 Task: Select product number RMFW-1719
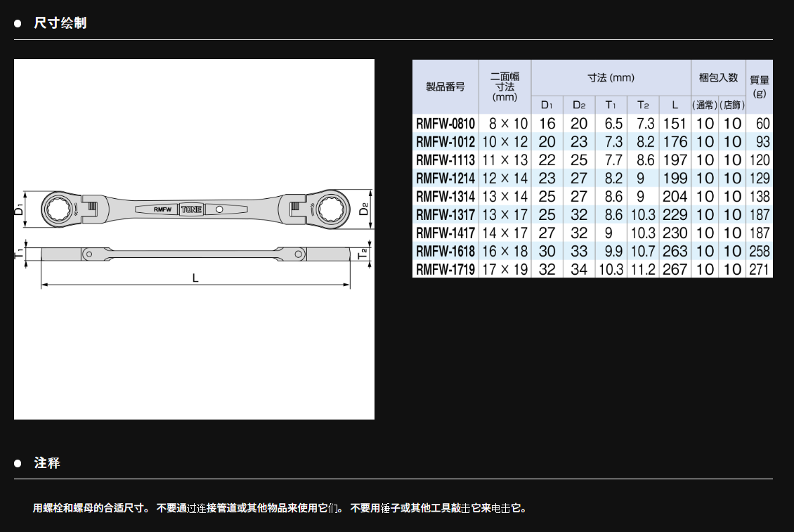coord(445,269)
